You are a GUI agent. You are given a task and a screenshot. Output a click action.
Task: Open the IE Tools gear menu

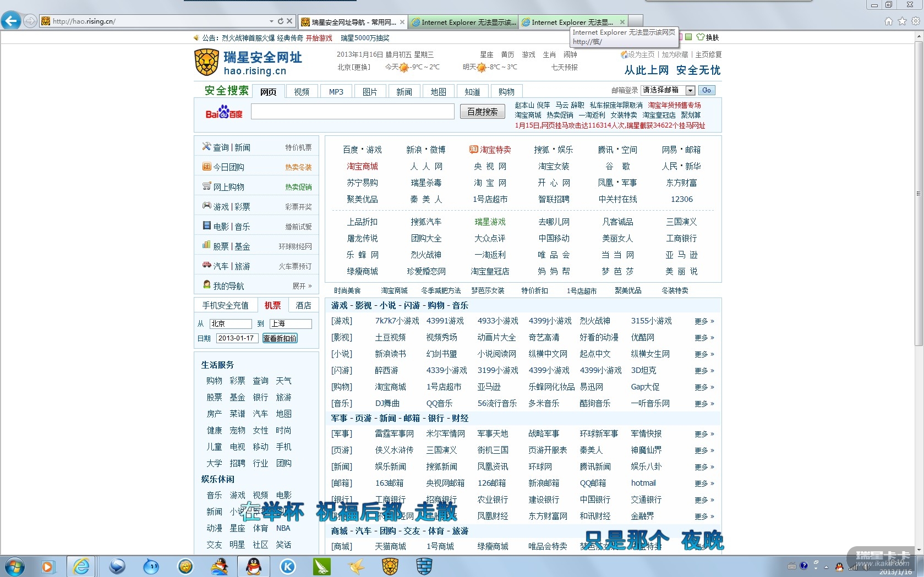(x=916, y=21)
